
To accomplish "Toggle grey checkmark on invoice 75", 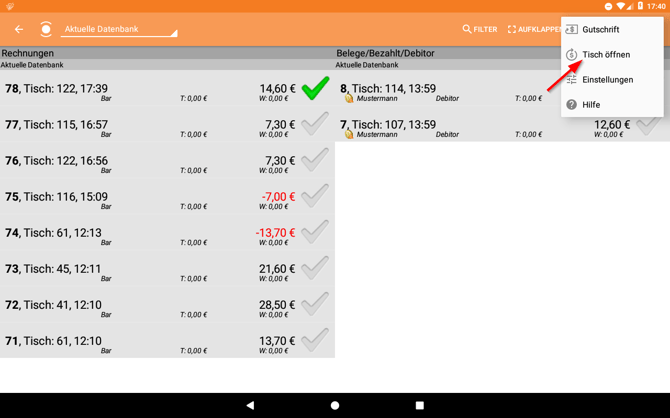I will [315, 196].
